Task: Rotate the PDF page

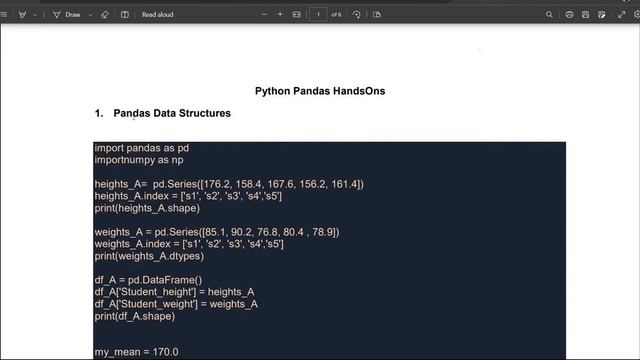Action: [x=356, y=15]
